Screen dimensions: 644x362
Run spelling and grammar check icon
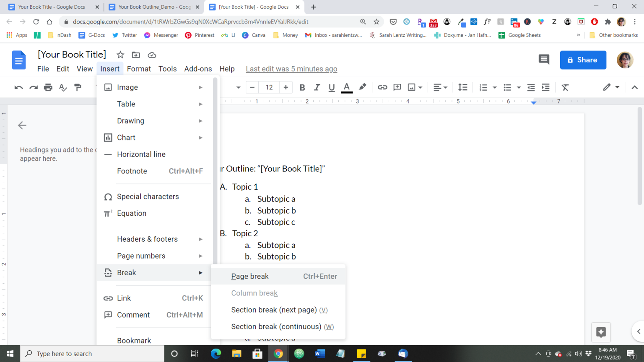[63, 87]
